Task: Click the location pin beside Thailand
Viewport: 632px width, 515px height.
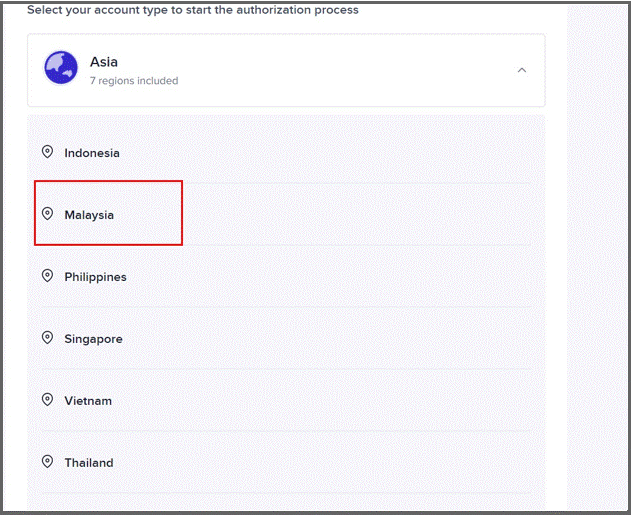Action: pos(48,462)
